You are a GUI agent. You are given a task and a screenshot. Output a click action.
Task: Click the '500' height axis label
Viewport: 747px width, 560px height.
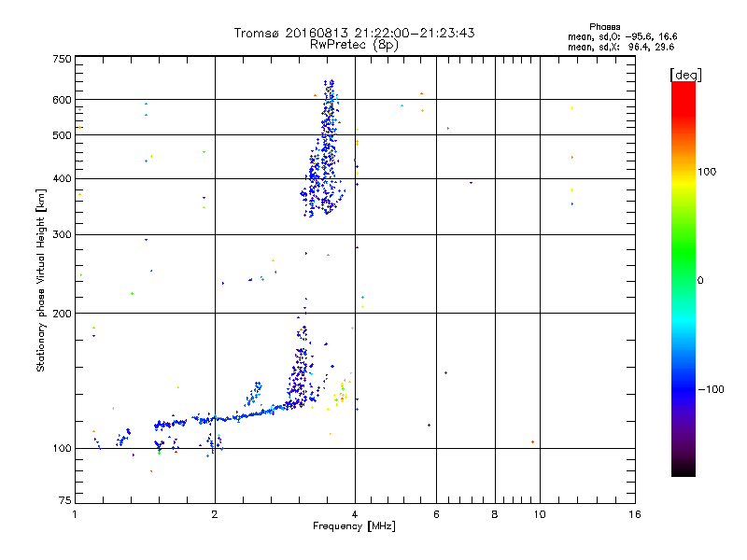[x=62, y=135]
